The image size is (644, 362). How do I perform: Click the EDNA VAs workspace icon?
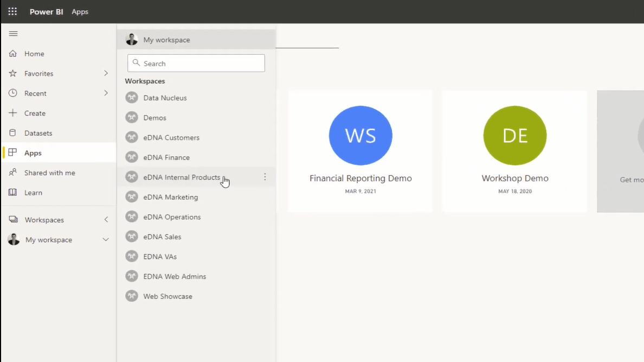click(131, 256)
